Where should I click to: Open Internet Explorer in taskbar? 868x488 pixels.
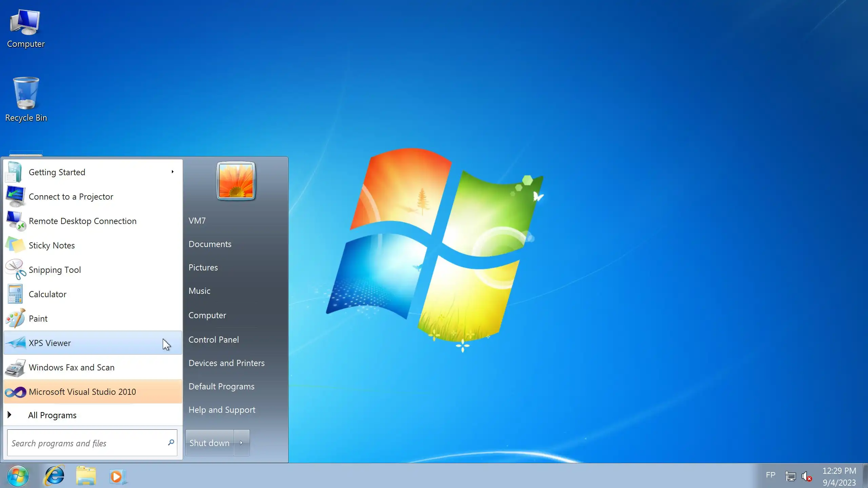[54, 476]
